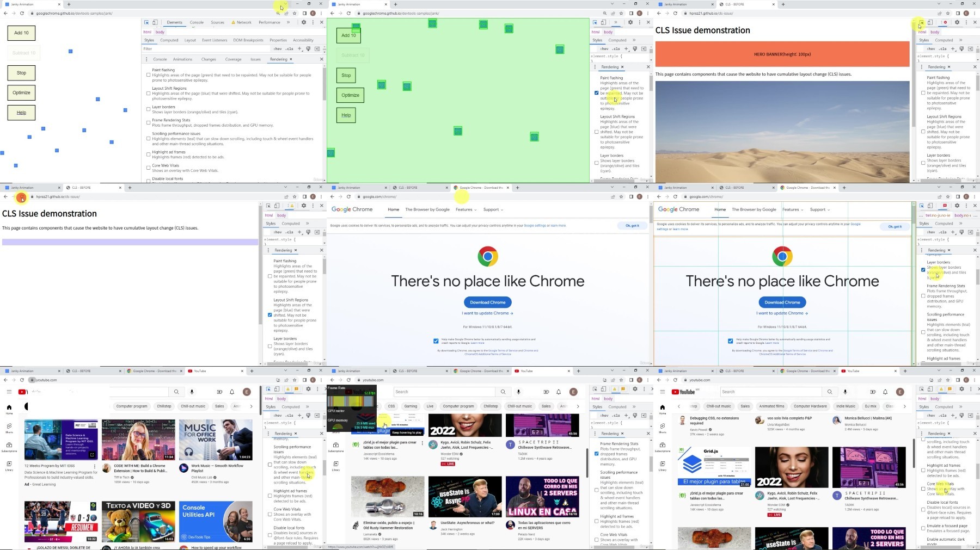The height and width of the screenshot is (550, 980).
Task: Click Optimize in the wide-DevTools Janky Animation window
Action: (x=21, y=92)
